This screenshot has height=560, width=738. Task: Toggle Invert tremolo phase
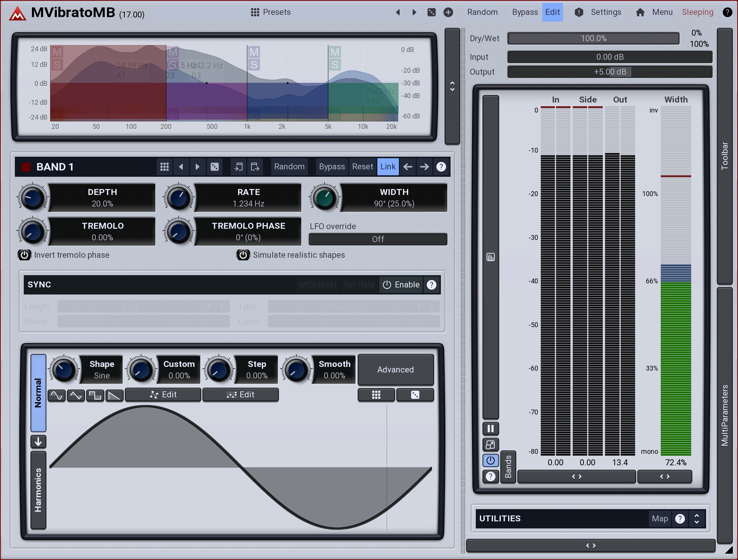click(25, 255)
